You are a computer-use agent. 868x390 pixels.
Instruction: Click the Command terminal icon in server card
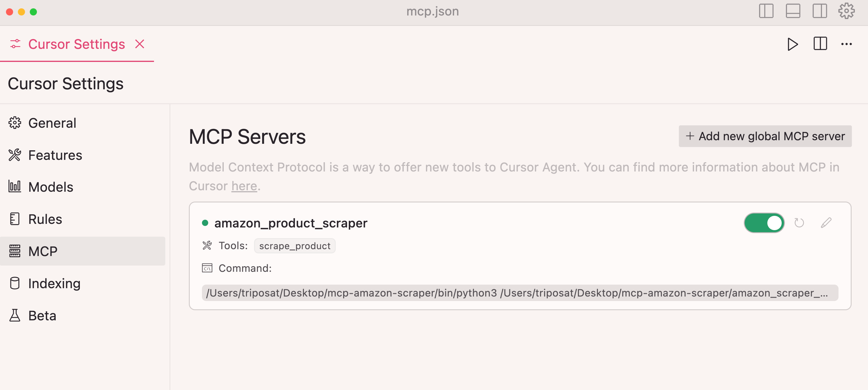pyautogui.click(x=207, y=268)
